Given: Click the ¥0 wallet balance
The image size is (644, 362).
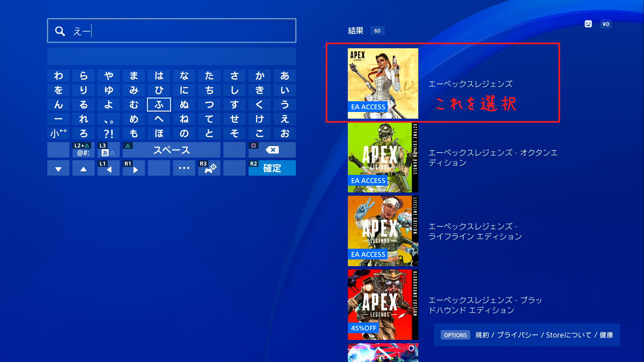Looking at the screenshot, I should (606, 24).
